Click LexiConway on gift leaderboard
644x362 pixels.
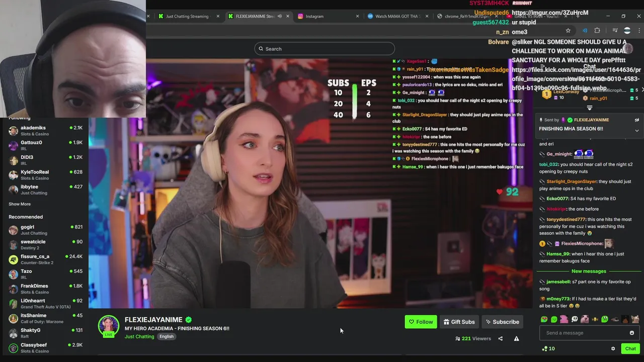click(566, 92)
